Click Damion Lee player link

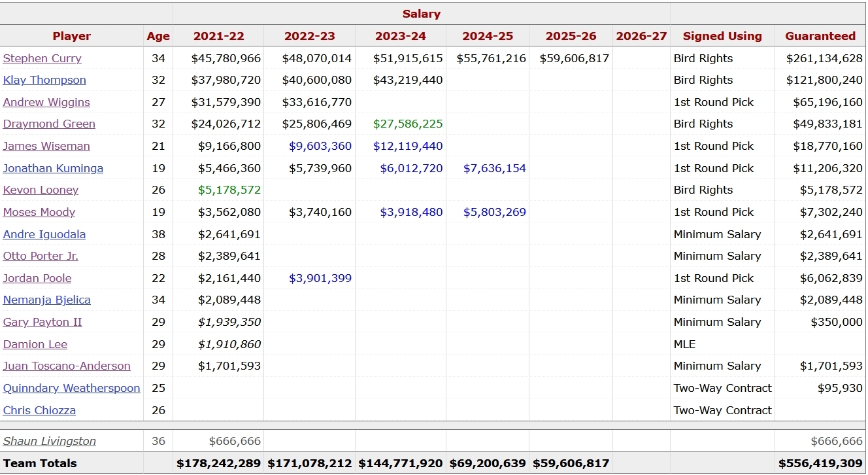[35, 344]
